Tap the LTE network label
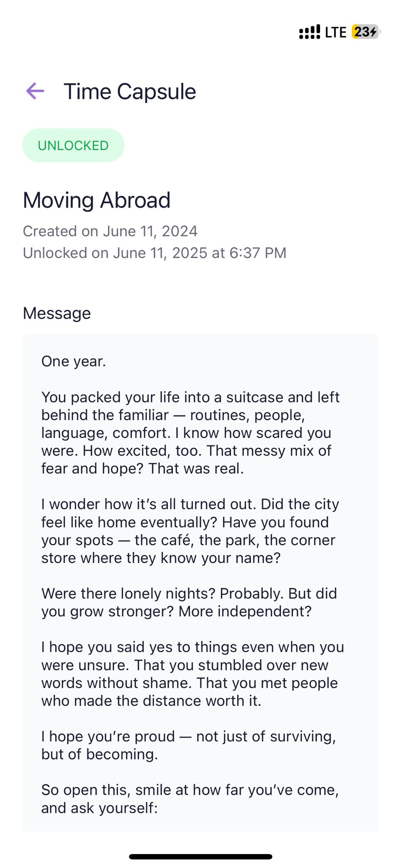401x868 pixels. coord(336,32)
